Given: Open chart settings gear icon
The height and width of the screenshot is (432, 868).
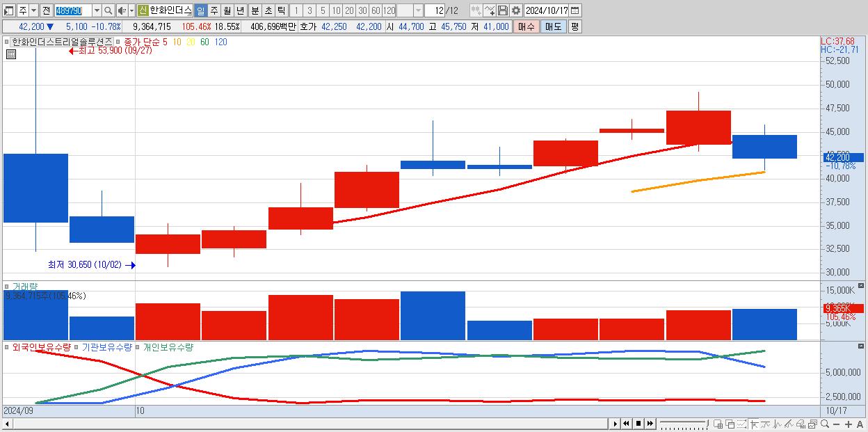Looking at the screenshot, I should point(516,10).
